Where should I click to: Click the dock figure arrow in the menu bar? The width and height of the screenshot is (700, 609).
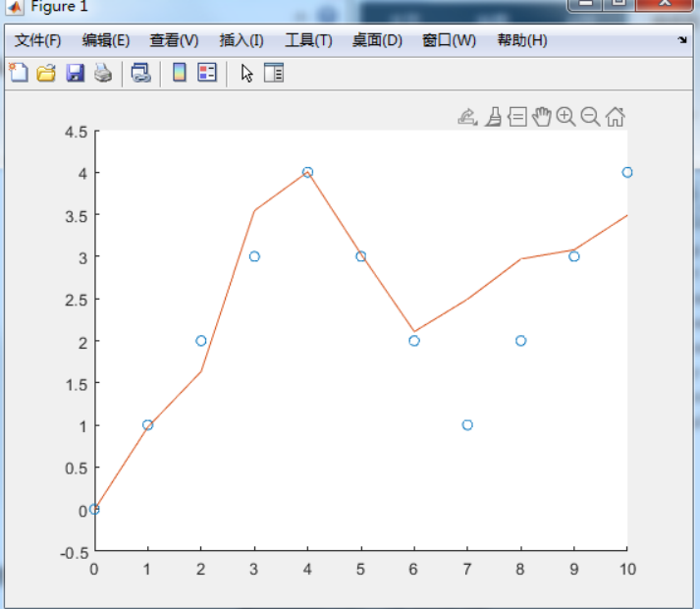(x=682, y=40)
